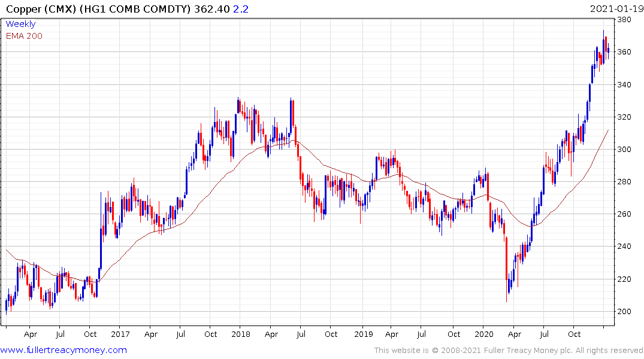Screen dimensions: 644x359
Task: Click the 2018 year label on time axis
Action: [241, 334]
